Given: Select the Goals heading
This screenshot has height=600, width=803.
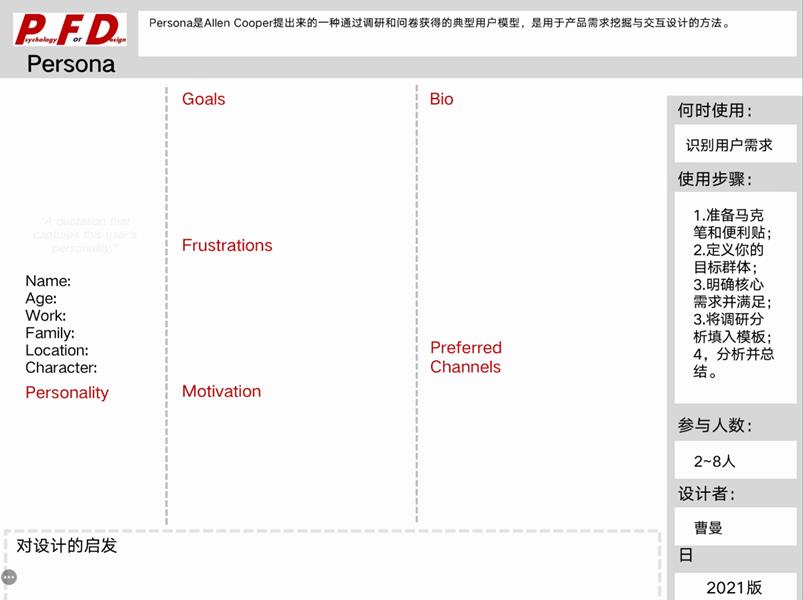Looking at the screenshot, I should pyautogui.click(x=202, y=99).
